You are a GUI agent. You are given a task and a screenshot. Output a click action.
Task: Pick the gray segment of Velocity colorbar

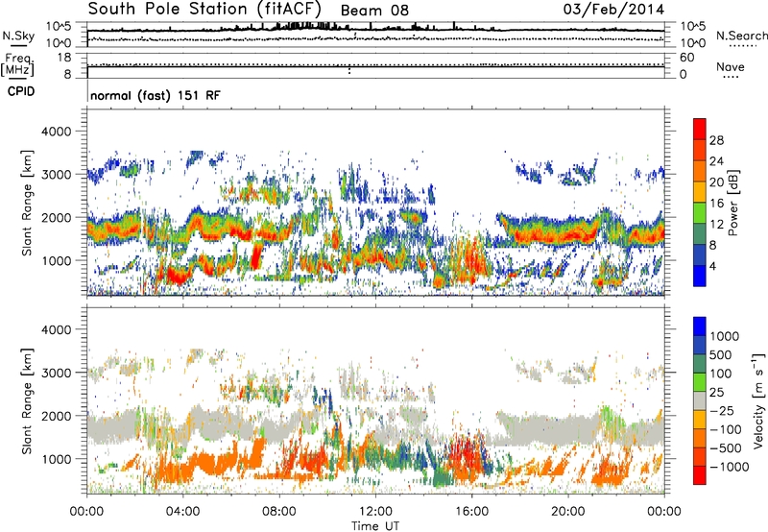pyautogui.click(x=700, y=400)
